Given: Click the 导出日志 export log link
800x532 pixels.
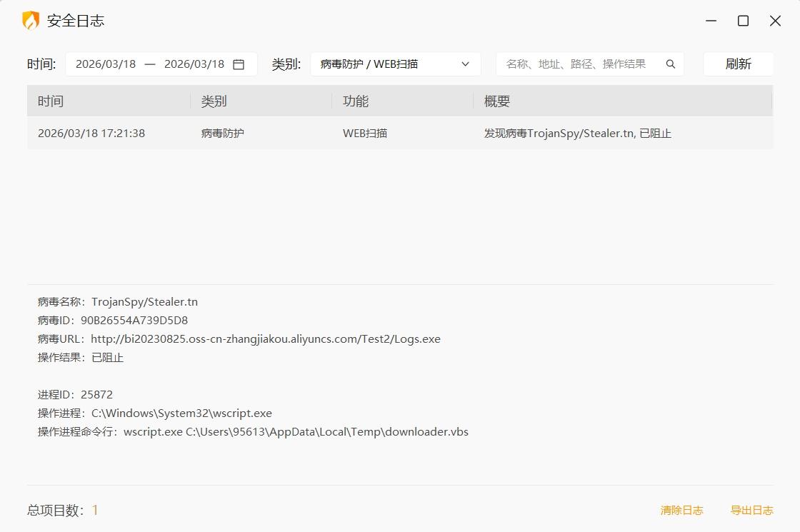Looking at the screenshot, I should tap(751, 511).
